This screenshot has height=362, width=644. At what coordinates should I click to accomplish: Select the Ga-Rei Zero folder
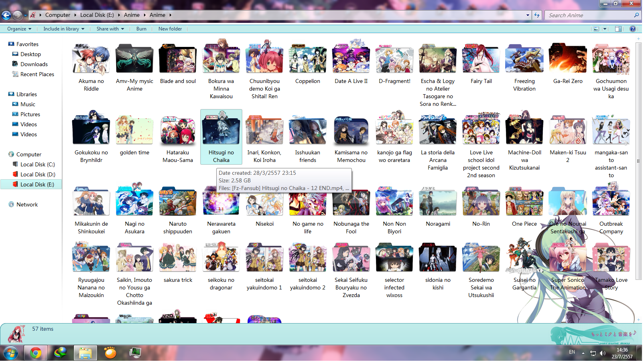(568, 63)
